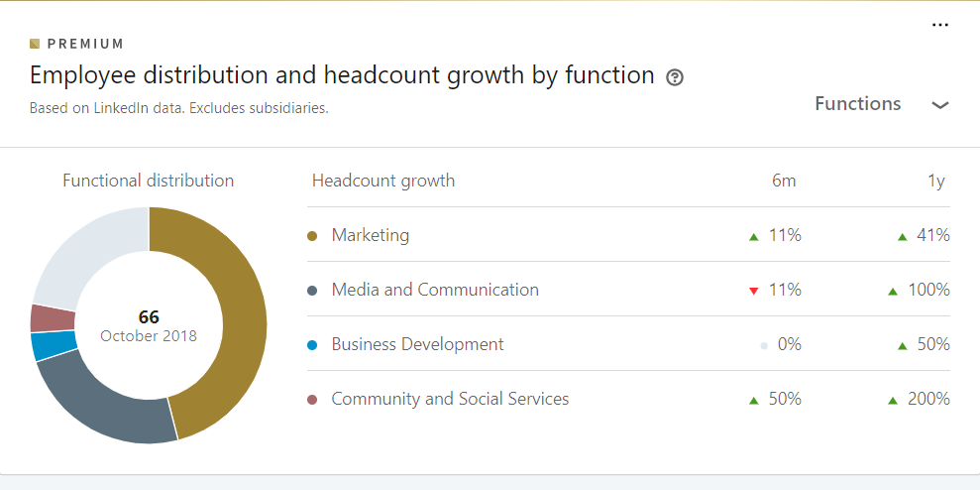
Task: Select the Marketing row
Action: [629, 235]
